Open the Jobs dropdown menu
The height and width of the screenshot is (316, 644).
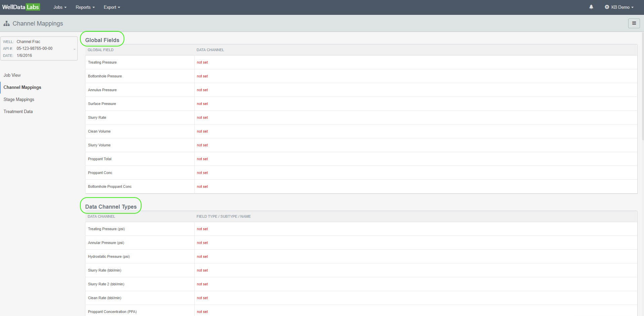coord(60,7)
